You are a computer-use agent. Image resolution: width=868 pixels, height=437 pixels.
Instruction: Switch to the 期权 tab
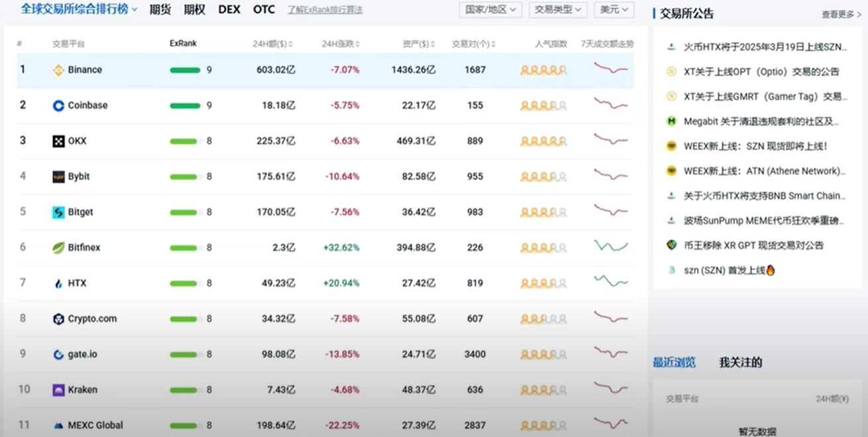(x=195, y=10)
